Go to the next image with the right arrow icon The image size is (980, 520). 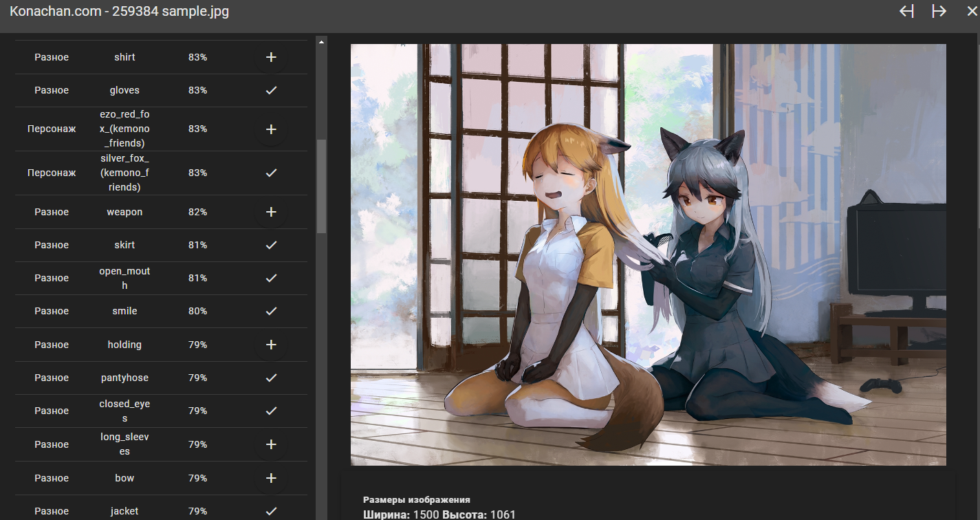click(939, 12)
